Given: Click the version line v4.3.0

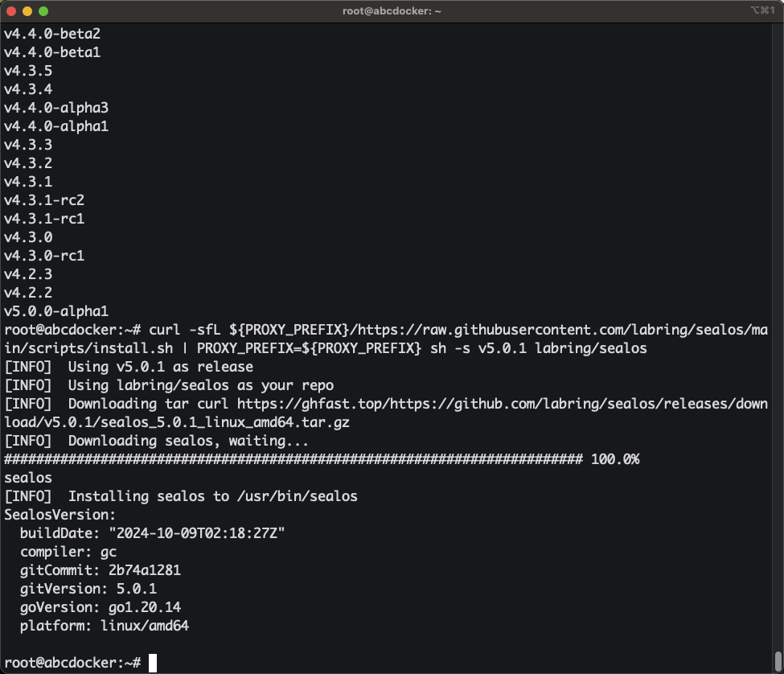Looking at the screenshot, I should [x=28, y=237].
